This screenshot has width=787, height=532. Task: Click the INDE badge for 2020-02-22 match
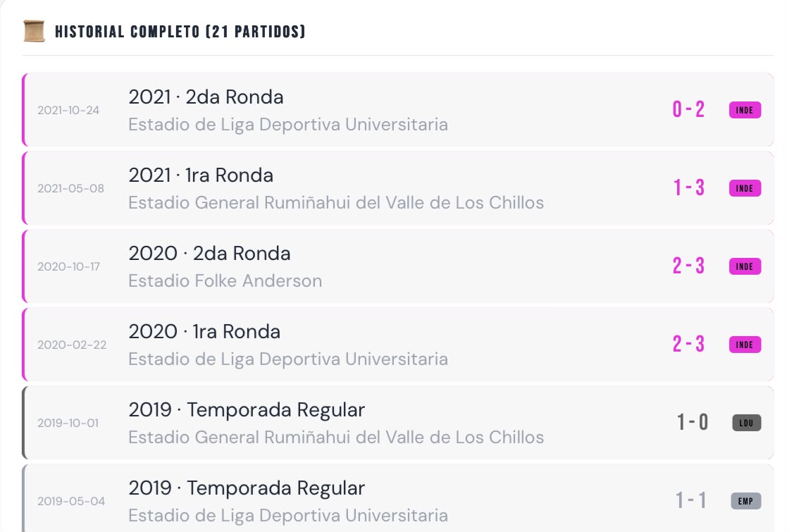click(745, 345)
